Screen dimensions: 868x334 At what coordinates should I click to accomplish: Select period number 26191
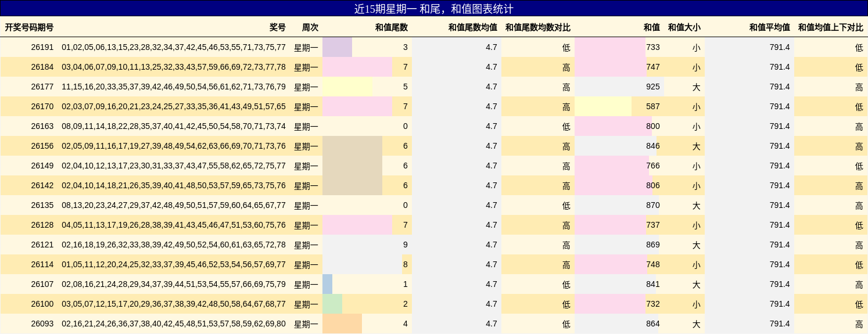point(42,47)
